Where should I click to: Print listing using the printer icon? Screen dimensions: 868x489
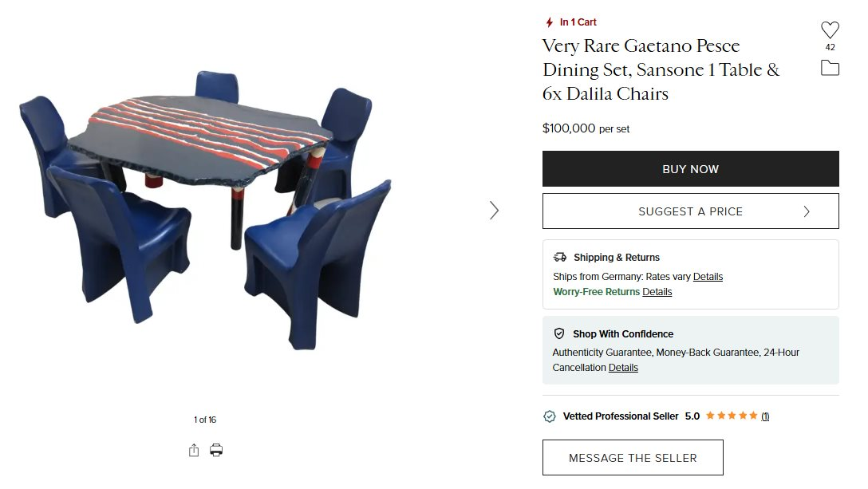coord(216,450)
